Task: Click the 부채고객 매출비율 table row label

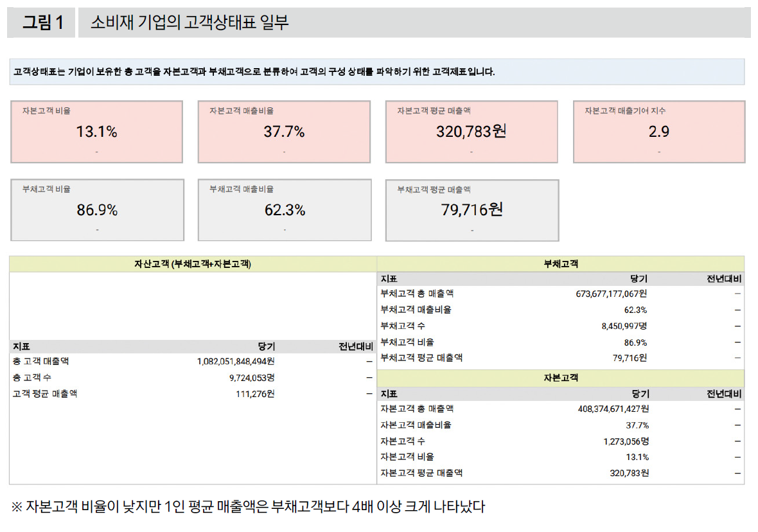Action: [x=416, y=310]
